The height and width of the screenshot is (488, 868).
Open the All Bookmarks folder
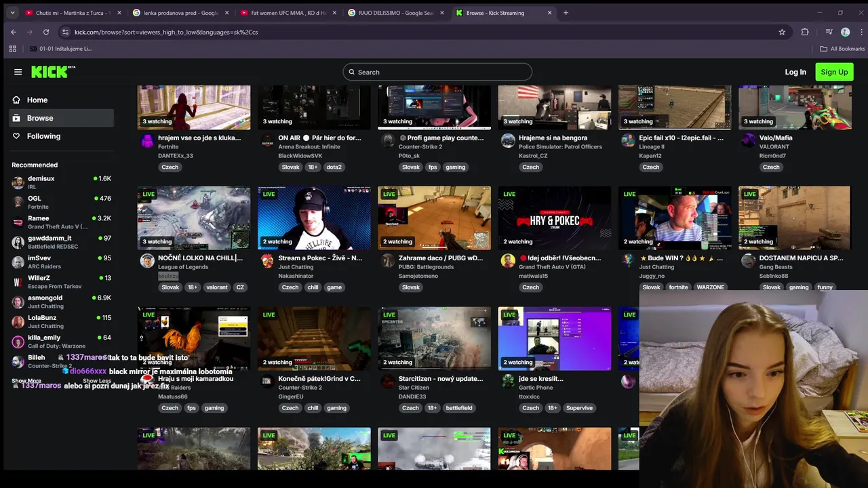coord(842,49)
